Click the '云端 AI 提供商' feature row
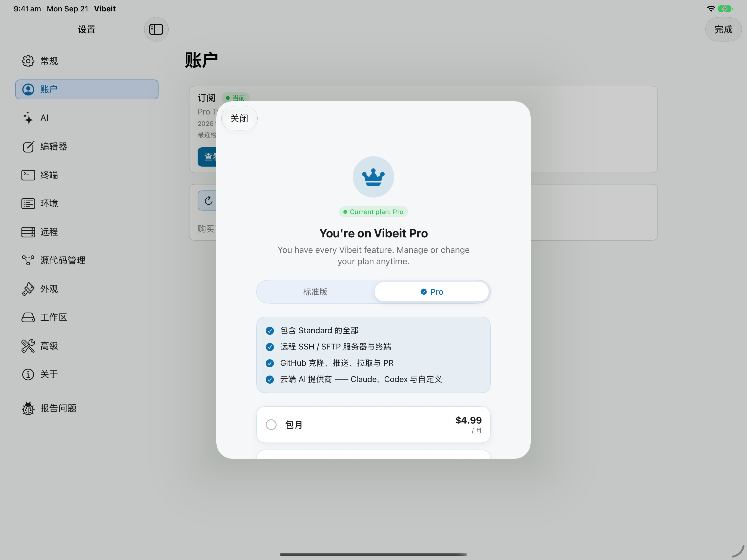The width and height of the screenshot is (747, 560). point(373,379)
